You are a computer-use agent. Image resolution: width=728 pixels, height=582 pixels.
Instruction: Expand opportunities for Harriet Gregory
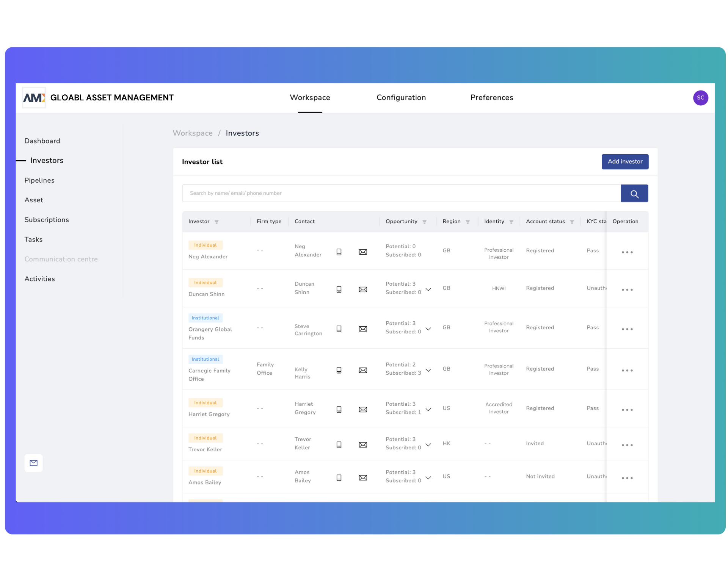point(428,410)
